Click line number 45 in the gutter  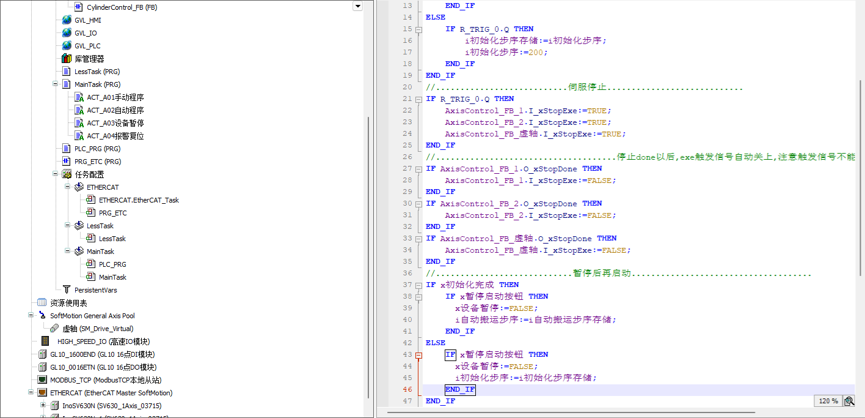407,378
